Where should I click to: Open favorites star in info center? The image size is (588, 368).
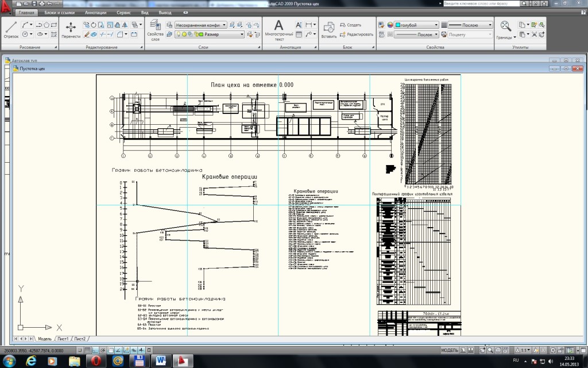pyautogui.click(x=544, y=3)
